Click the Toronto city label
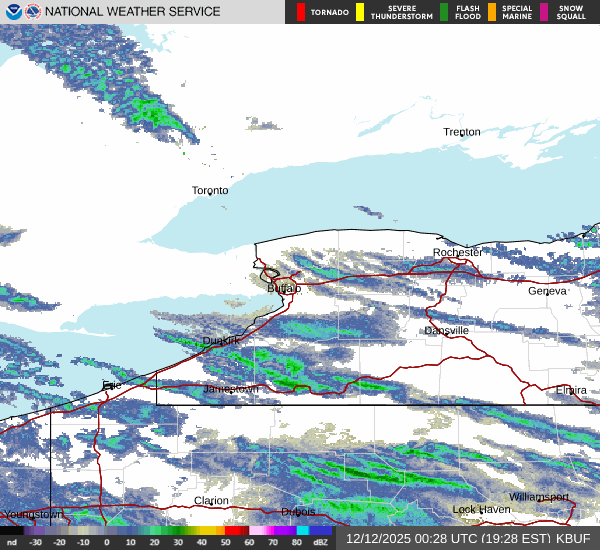The image size is (600, 550). tap(210, 190)
